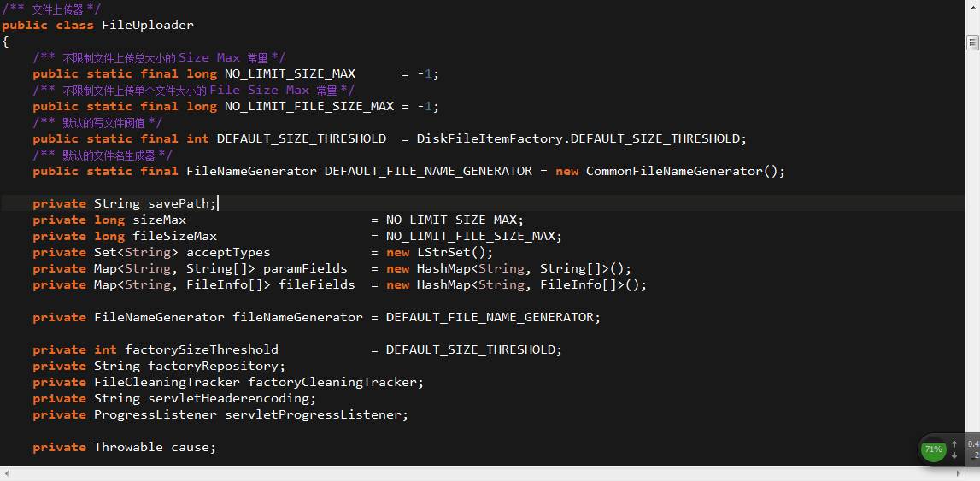Click the factorySizeThreshold field name
Viewport: 980px width, 481px height.
pos(202,349)
